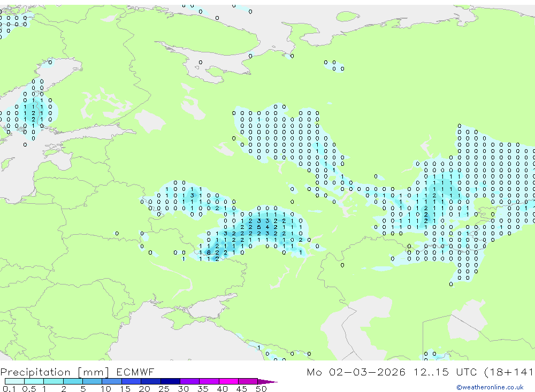The image size is (535, 392).
Task: Select the 30–35 mm purple legend swatch
Action: coord(189,381)
